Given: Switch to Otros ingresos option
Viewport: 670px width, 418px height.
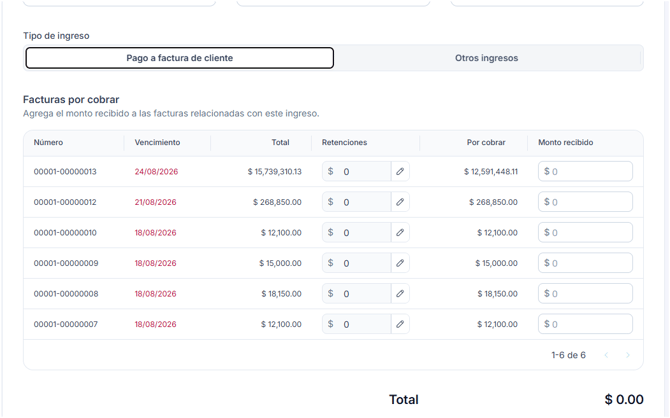Looking at the screenshot, I should (x=486, y=58).
